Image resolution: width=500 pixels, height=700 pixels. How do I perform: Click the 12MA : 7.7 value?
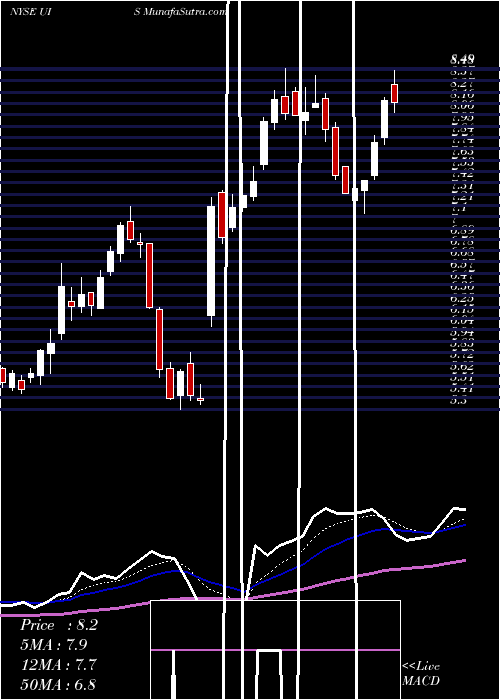(56, 665)
